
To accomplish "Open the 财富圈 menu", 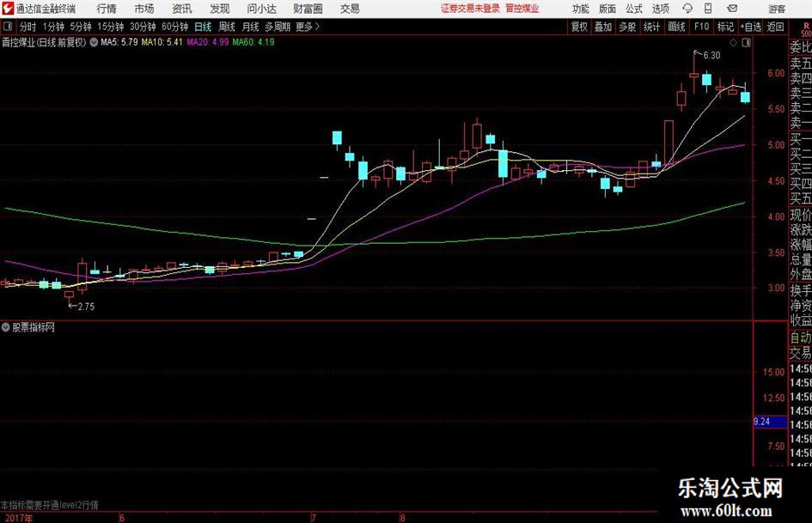I will click(x=308, y=9).
